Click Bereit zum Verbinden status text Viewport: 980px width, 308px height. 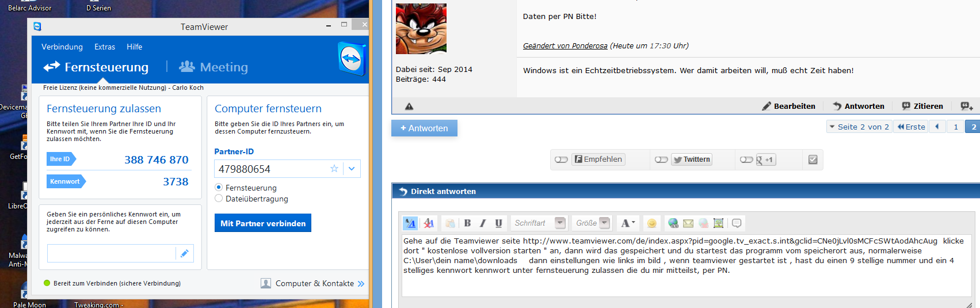click(x=117, y=283)
